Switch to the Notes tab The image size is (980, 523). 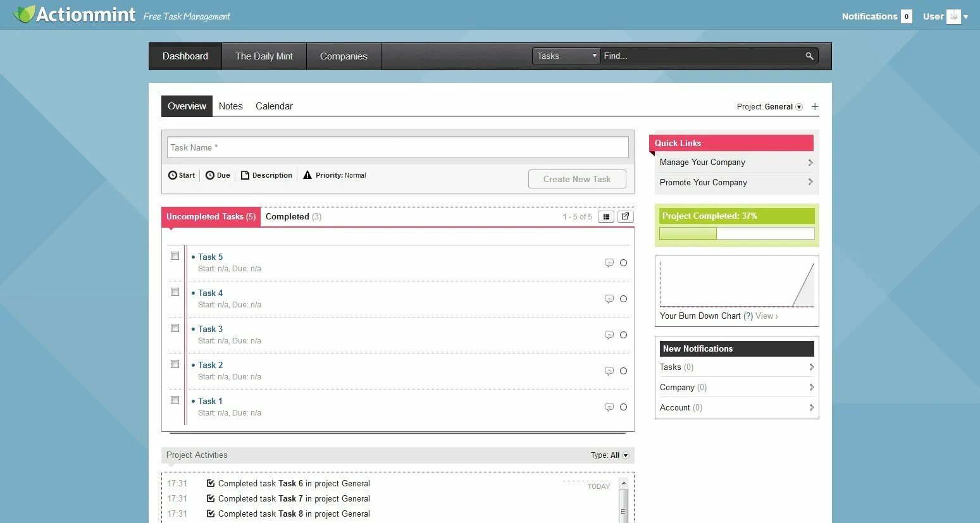[x=231, y=106]
